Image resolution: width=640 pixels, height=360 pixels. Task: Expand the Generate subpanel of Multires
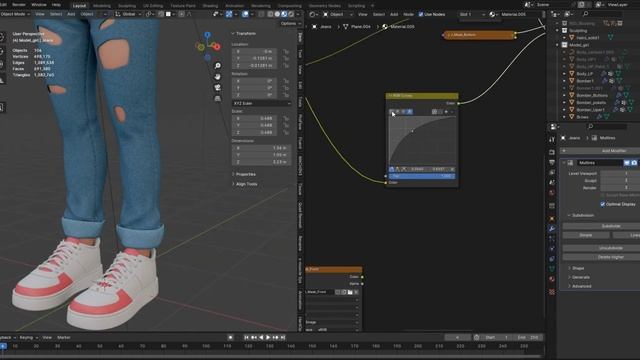[x=578, y=277]
